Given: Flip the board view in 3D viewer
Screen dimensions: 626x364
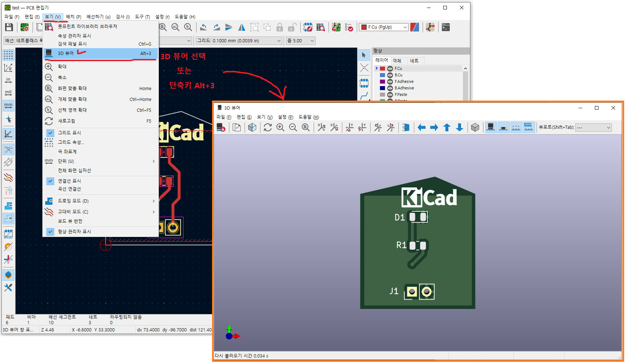Looking at the screenshot, I should (406, 127).
